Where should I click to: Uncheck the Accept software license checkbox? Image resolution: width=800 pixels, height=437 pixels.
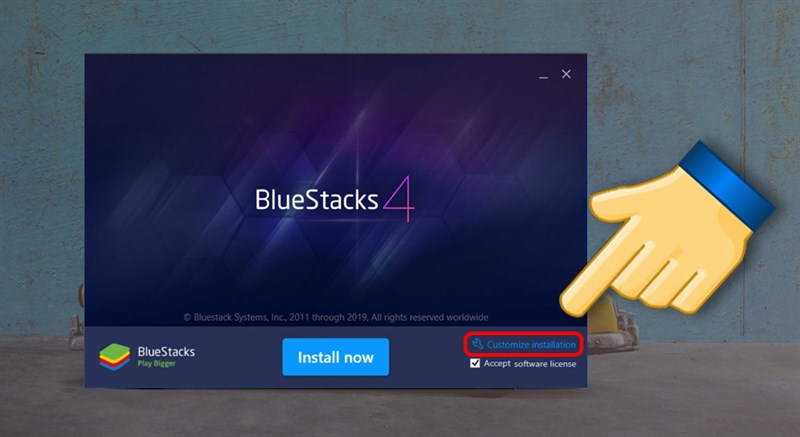pyautogui.click(x=475, y=363)
